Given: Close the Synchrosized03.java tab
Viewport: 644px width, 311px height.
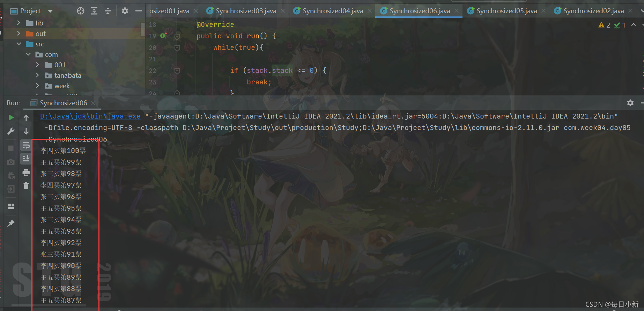Looking at the screenshot, I should pyautogui.click(x=283, y=11).
